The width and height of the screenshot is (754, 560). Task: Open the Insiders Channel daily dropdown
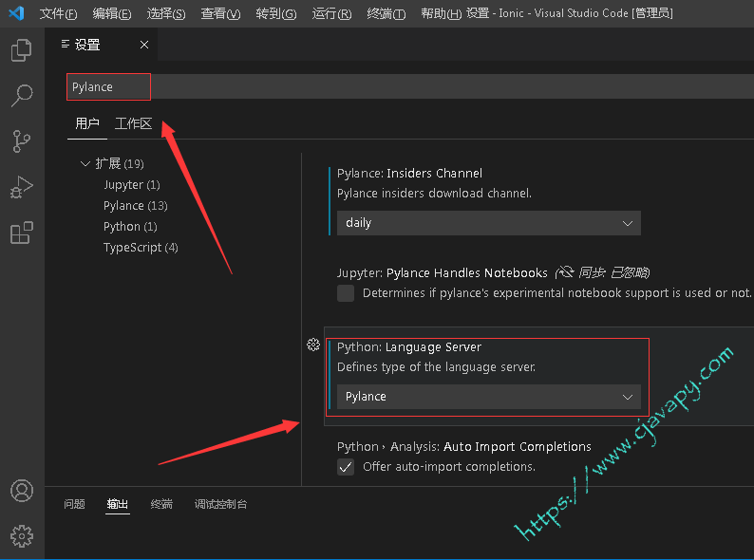[488, 223]
